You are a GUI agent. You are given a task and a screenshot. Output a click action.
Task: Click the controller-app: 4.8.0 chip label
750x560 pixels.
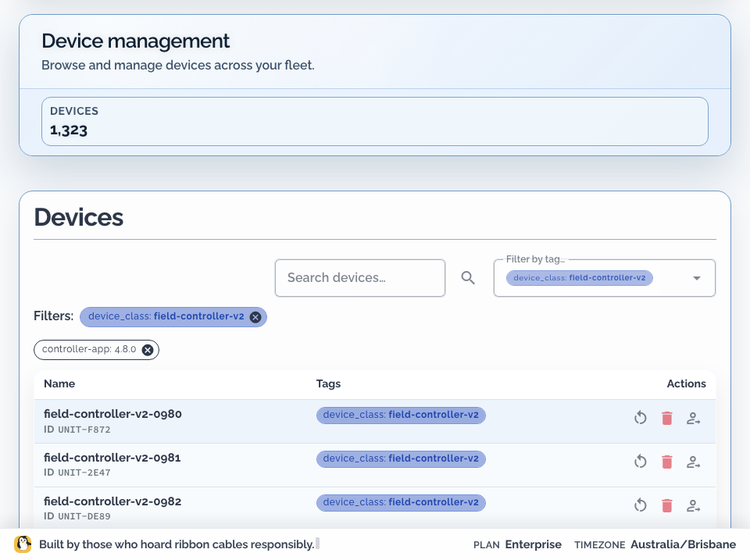[x=89, y=350]
